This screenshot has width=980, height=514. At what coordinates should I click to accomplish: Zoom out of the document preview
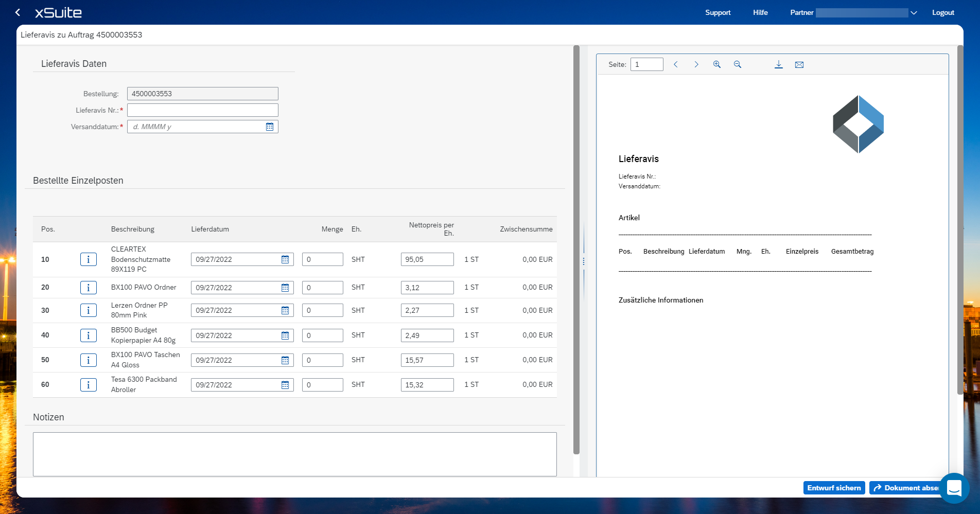[x=737, y=64]
